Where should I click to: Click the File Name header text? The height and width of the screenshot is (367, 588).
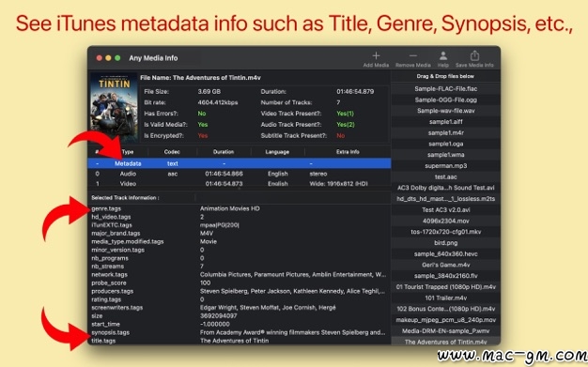point(200,78)
